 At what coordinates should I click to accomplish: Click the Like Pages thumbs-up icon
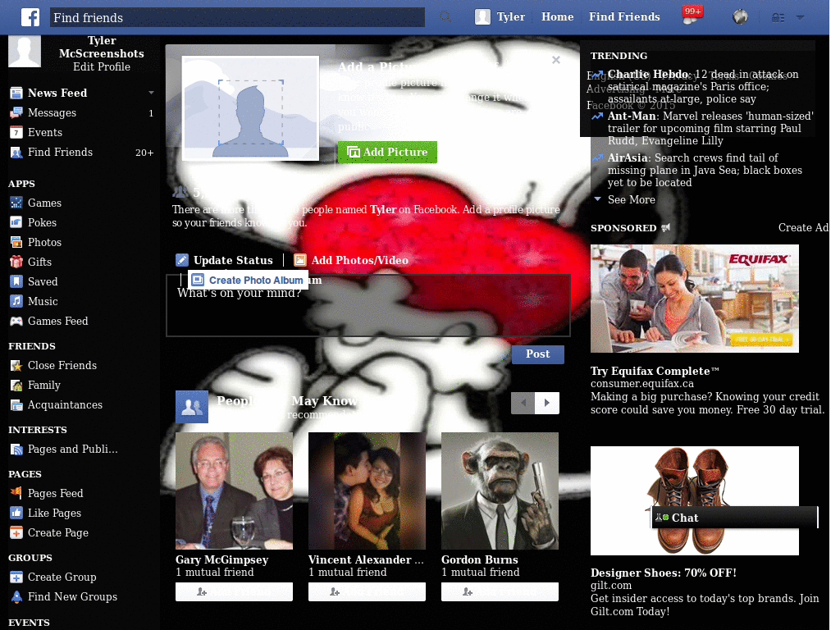coord(16,513)
